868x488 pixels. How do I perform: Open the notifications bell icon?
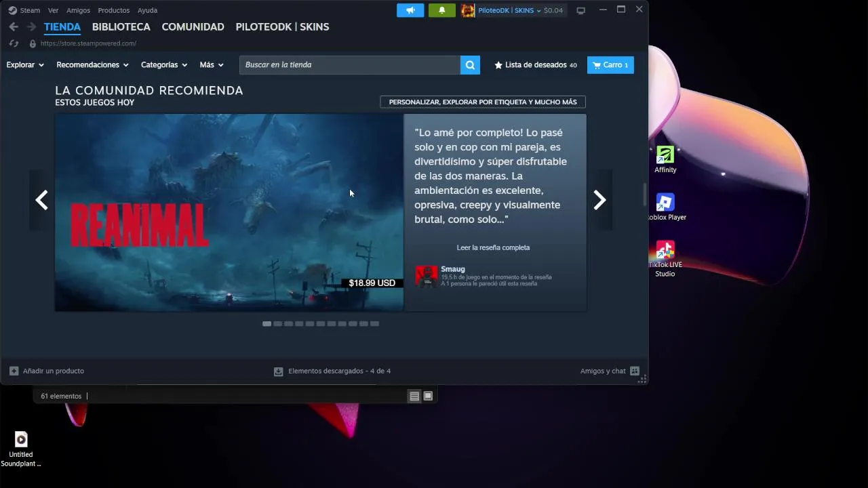[x=442, y=10]
